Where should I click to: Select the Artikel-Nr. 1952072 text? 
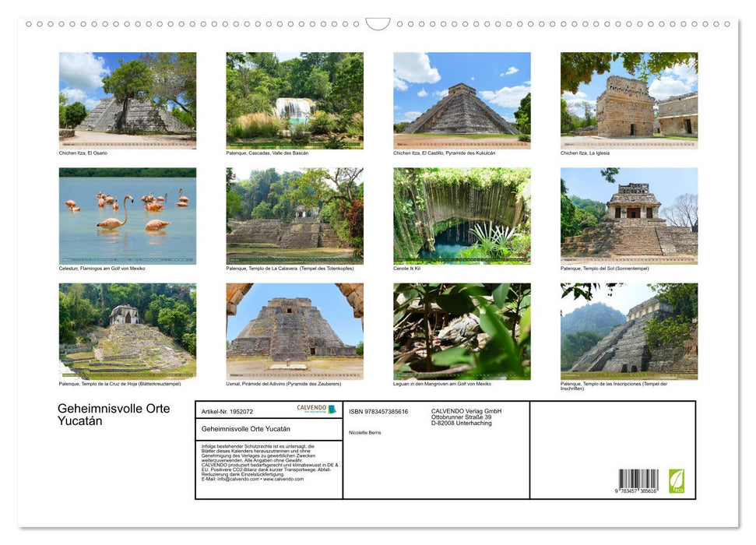tap(227, 411)
